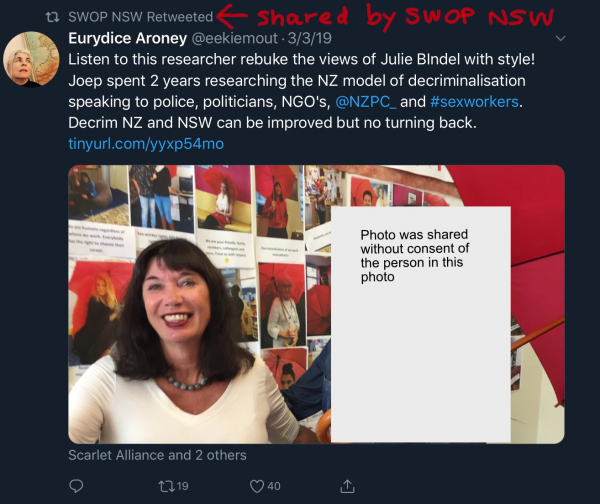This screenshot has height=504, width=600.
Task: Click the tweet body text to open thread
Action: (302, 91)
